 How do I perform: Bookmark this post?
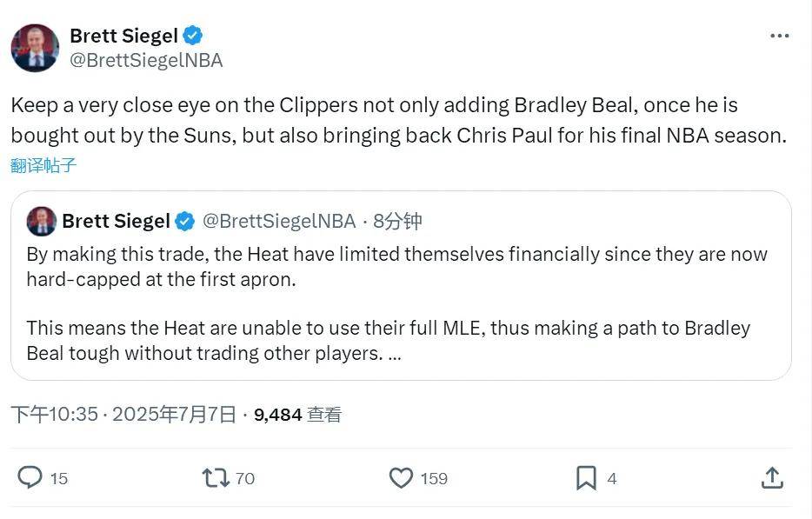click(x=586, y=477)
